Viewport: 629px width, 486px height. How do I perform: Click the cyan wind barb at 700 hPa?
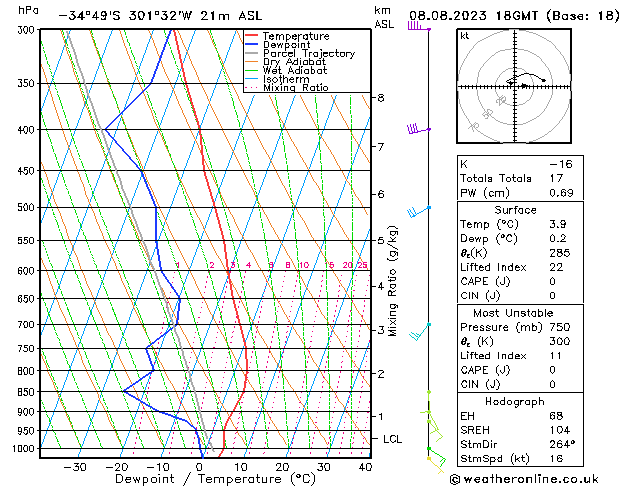click(420, 331)
